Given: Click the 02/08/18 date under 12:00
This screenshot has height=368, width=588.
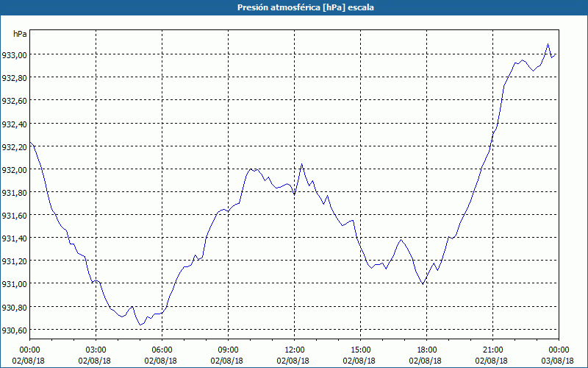Looking at the screenshot, I should click(293, 361).
